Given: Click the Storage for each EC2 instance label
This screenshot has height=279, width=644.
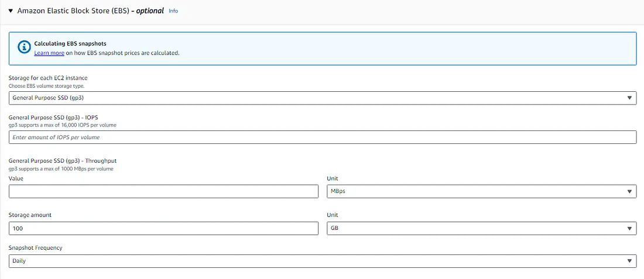Looking at the screenshot, I should click(x=48, y=78).
